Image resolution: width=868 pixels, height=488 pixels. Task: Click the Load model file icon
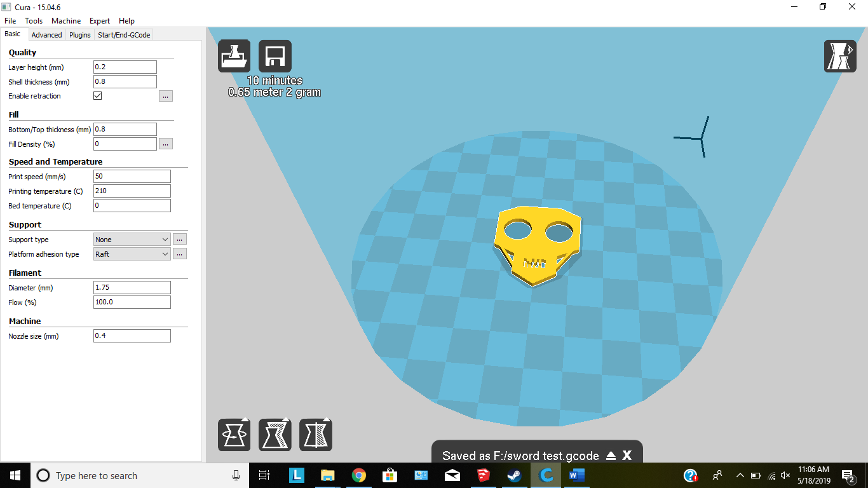pyautogui.click(x=234, y=56)
